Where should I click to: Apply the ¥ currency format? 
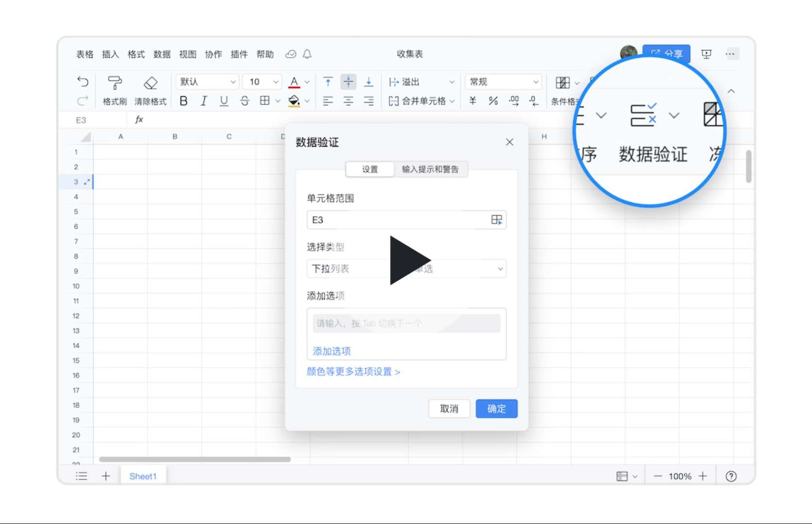coord(473,101)
